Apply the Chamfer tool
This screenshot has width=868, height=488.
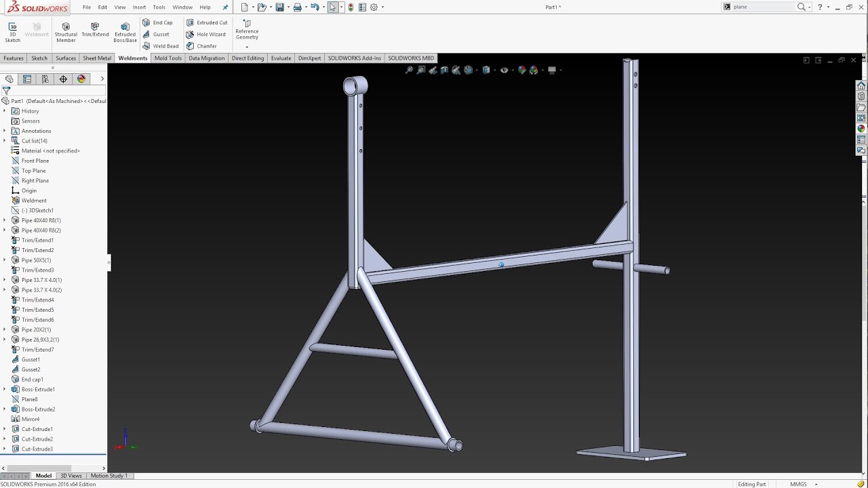pyautogui.click(x=201, y=46)
